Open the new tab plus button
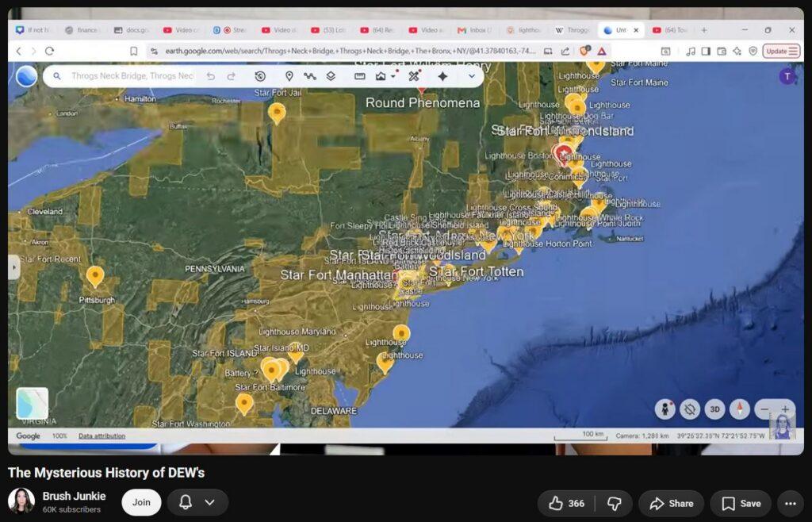 pyautogui.click(x=704, y=30)
